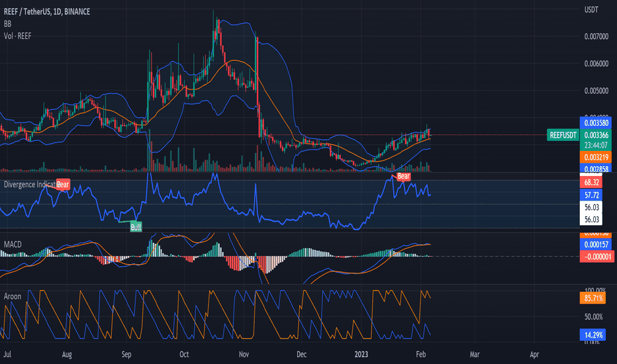Image resolution: width=617 pixels, height=364 pixels.
Task: Click the Aroon pane label
Action: [x=12, y=296]
